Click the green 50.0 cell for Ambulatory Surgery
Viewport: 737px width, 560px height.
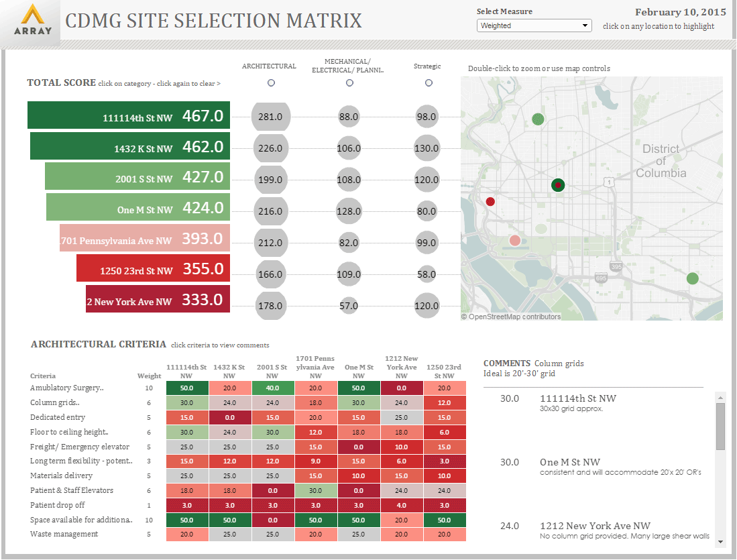pyautogui.click(x=186, y=388)
